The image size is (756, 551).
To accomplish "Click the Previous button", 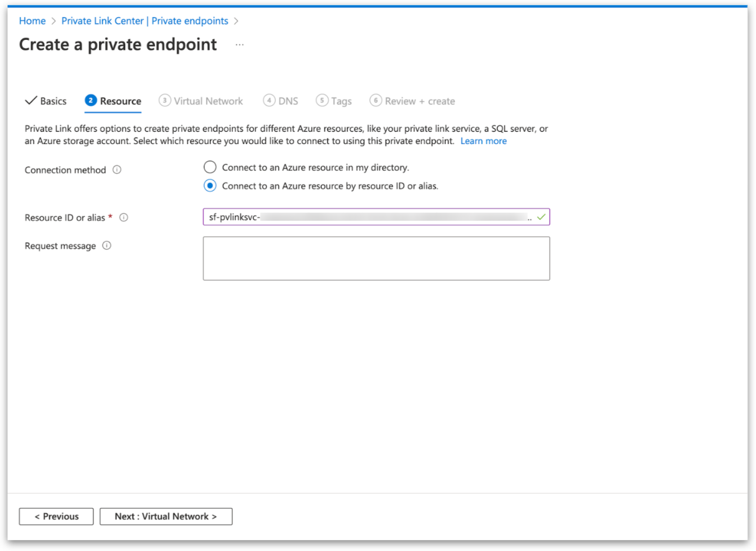I will (x=56, y=516).
